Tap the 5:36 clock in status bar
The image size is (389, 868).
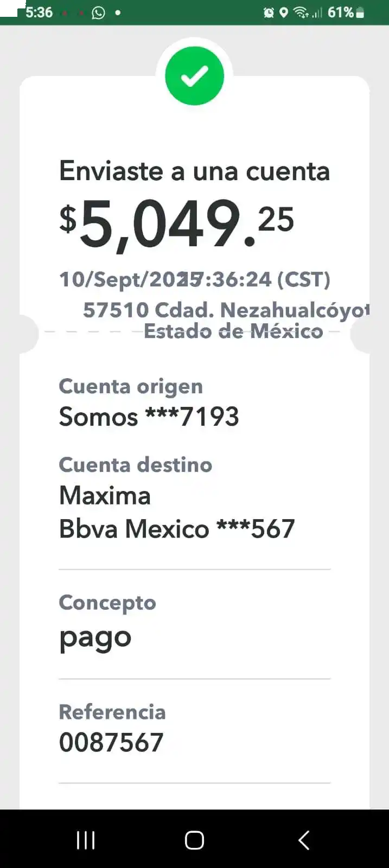click(x=39, y=12)
